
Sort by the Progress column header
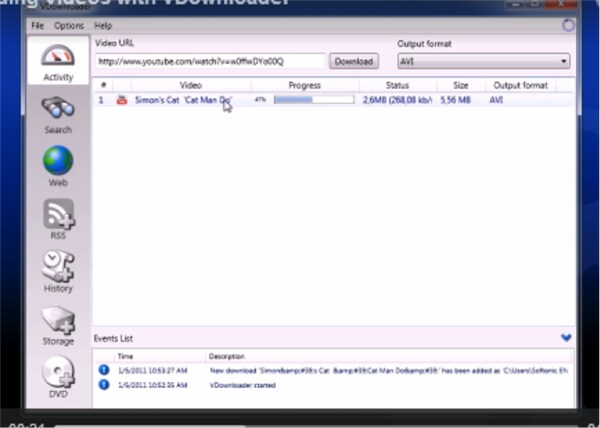tap(305, 85)
